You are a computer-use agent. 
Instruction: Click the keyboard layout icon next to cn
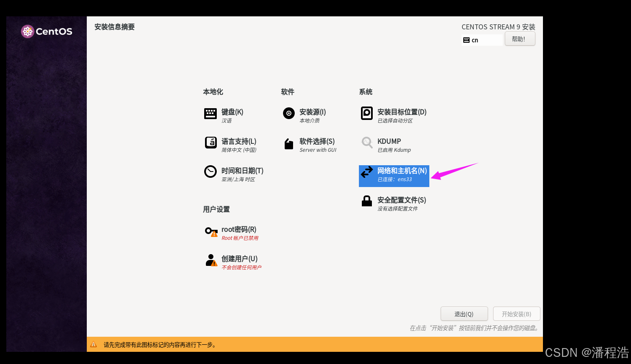466,40
